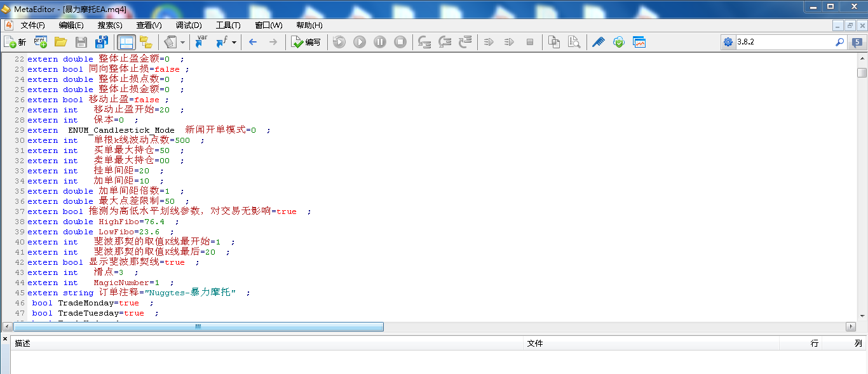
Task: Start profiling on history data icon
Action: [509, 42]
